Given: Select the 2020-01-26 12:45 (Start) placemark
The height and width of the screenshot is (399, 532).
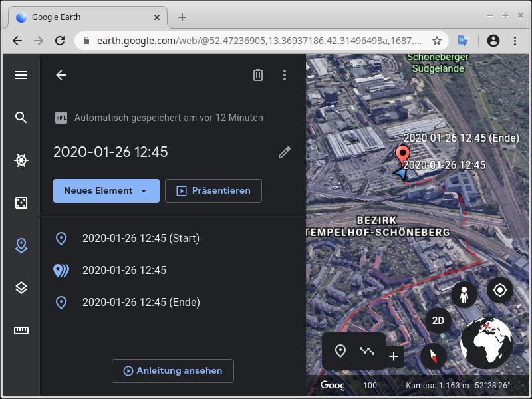Looking at the screenshot, I should pyautogui.click(x=141, y=238).
